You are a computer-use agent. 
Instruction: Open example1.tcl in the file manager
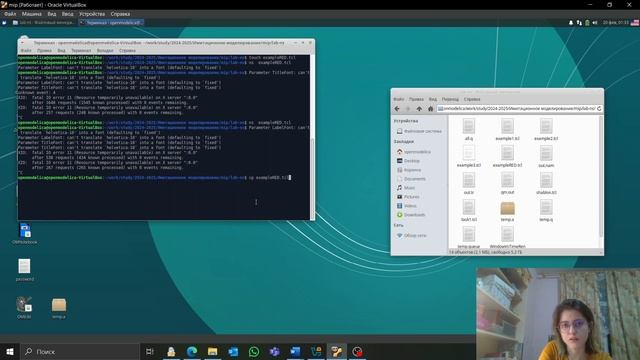(507, 129)
